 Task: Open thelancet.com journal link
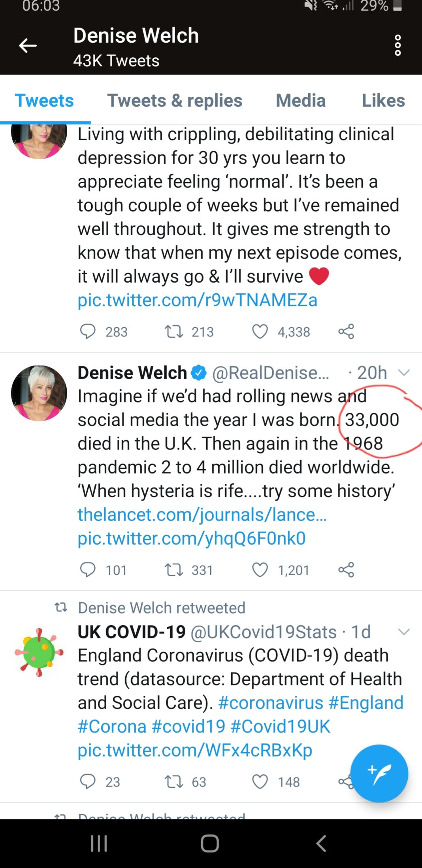202,514
